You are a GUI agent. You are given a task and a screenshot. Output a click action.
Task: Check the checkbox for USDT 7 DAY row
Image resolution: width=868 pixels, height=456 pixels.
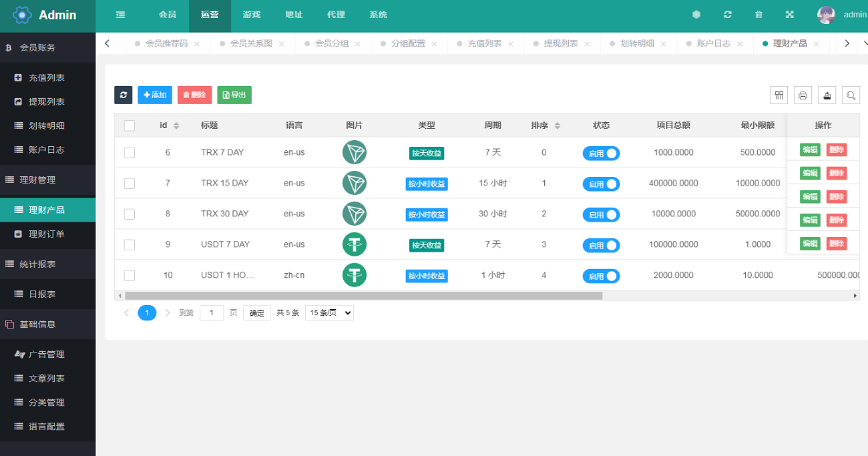point(130,244)
